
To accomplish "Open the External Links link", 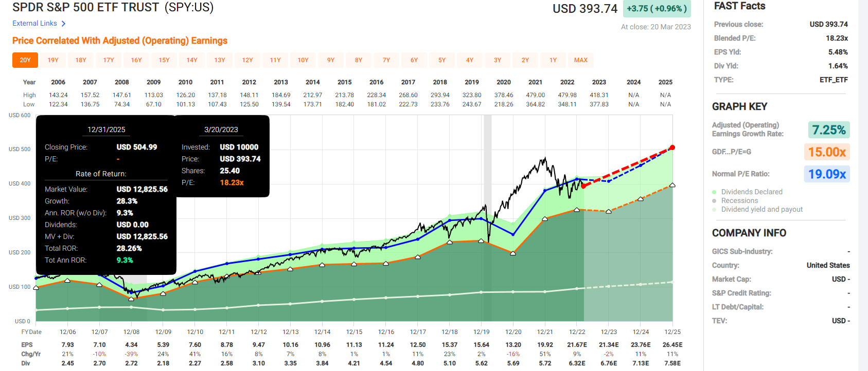I will click(x=34, y=23).
